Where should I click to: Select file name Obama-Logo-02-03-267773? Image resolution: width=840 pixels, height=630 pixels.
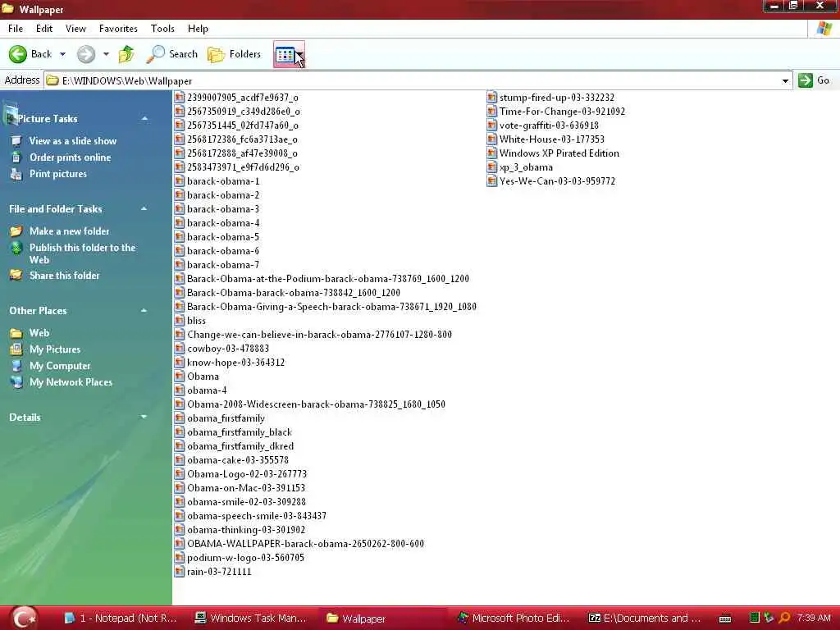pyautogui.click(x=247, y=473)
